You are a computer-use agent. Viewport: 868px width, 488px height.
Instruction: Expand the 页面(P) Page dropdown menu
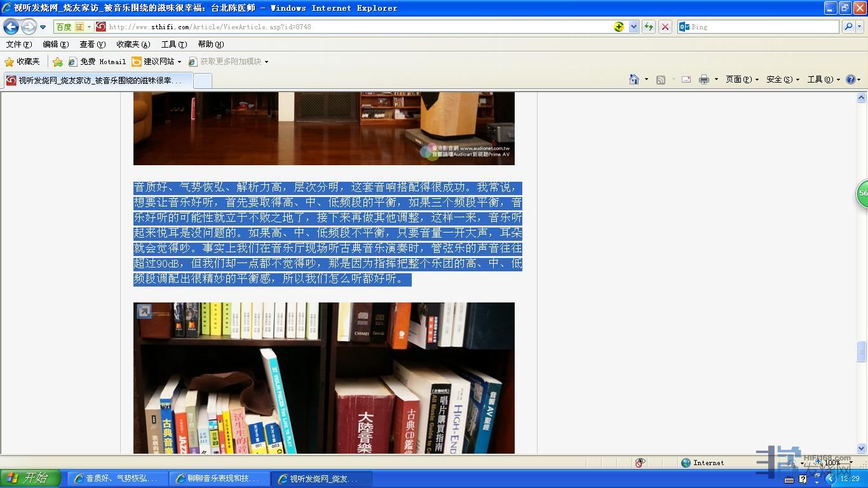[x=742, y=79]
